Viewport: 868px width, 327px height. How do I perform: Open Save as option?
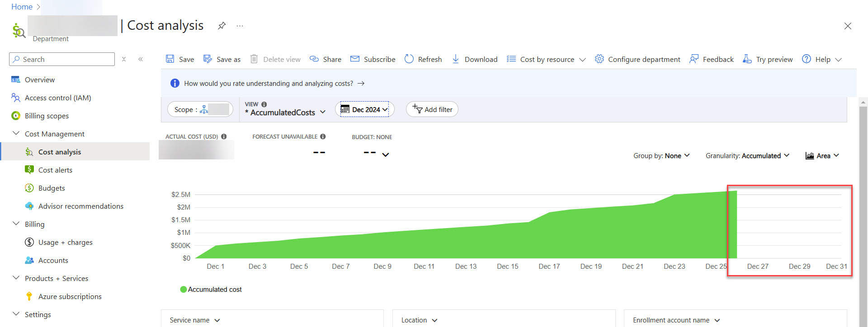[222, 59]
